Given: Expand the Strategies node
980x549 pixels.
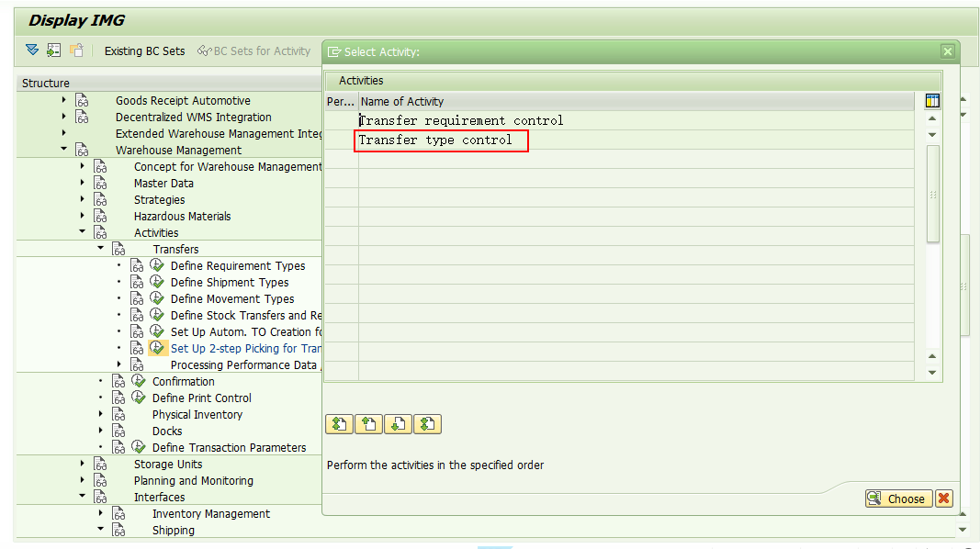Looking at the screenshot, I should (82, 198).
